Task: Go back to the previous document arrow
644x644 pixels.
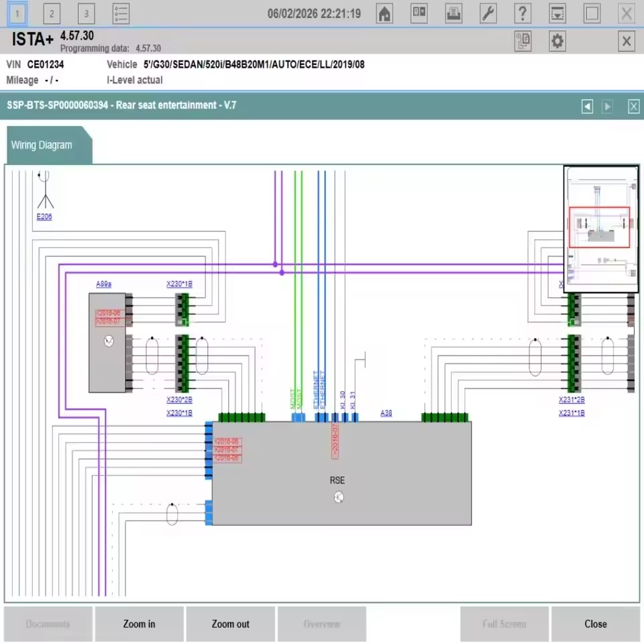Action: [588, 107]
